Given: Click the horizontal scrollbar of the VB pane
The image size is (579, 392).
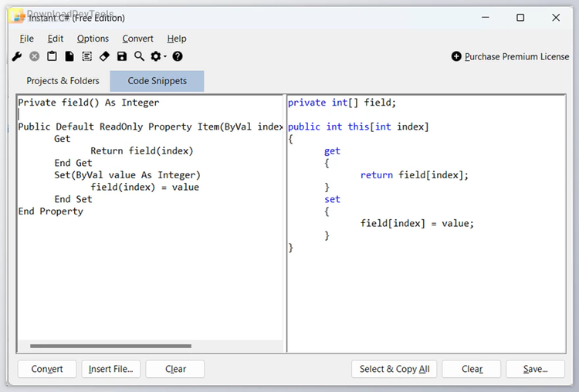Looking at the screenshot, I should click(x=110, y=346).
